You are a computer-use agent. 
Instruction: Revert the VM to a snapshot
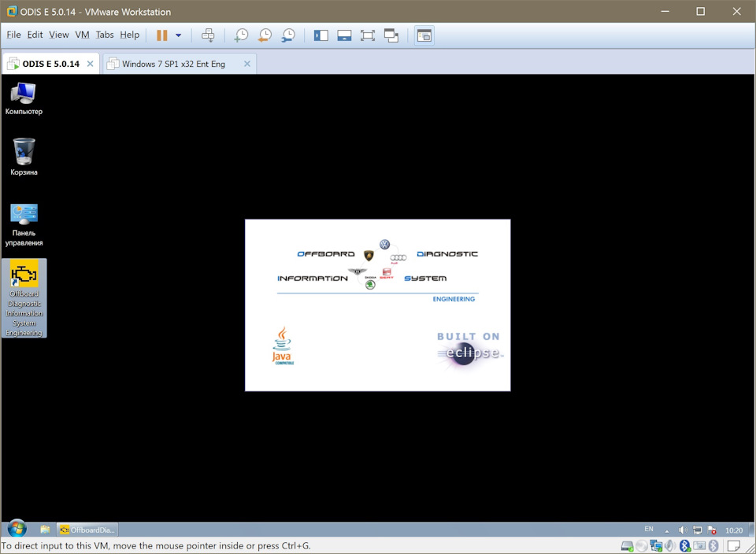(265, 35)
